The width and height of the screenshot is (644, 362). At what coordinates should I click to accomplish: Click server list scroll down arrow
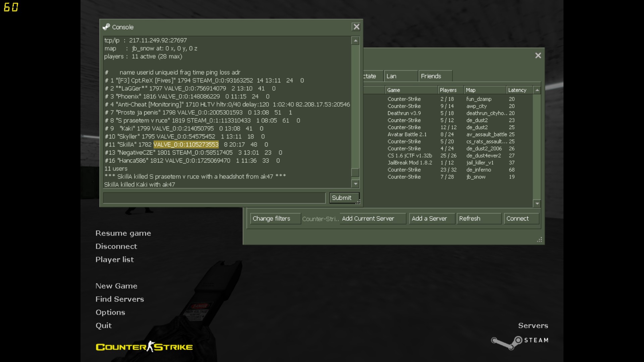(537, 203)
